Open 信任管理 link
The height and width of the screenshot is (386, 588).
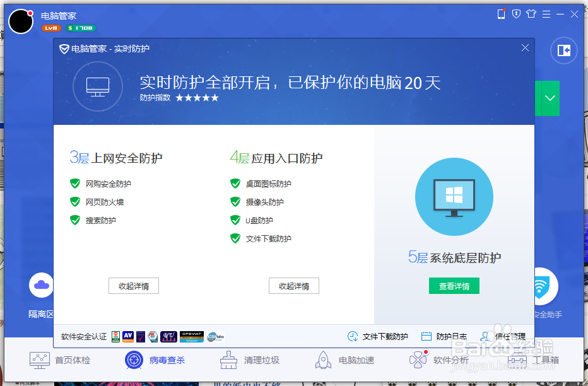click(x=510, y=337)
